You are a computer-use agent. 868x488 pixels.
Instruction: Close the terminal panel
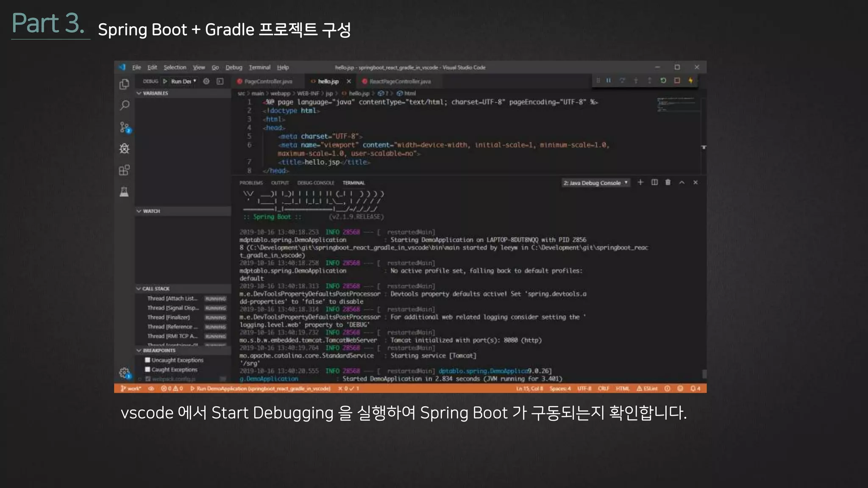click(x=696, y=182)
